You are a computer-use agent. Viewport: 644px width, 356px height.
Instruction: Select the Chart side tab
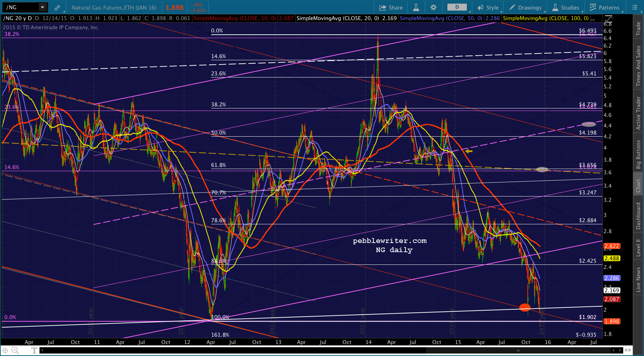[x=638, y=186]
